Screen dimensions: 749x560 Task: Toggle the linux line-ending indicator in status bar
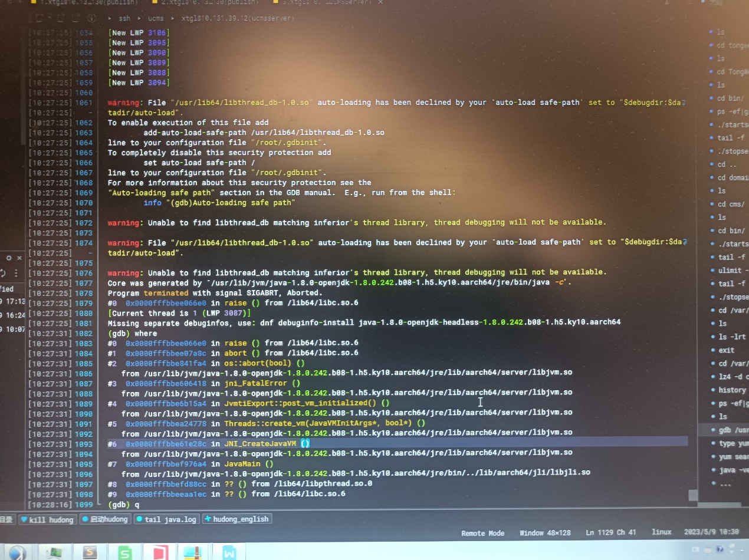pos(661,533)
